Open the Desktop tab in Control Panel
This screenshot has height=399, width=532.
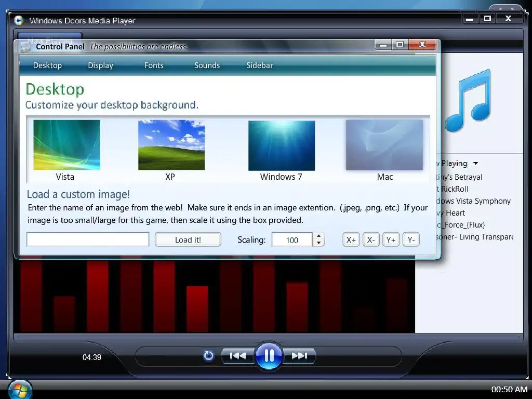47,65
